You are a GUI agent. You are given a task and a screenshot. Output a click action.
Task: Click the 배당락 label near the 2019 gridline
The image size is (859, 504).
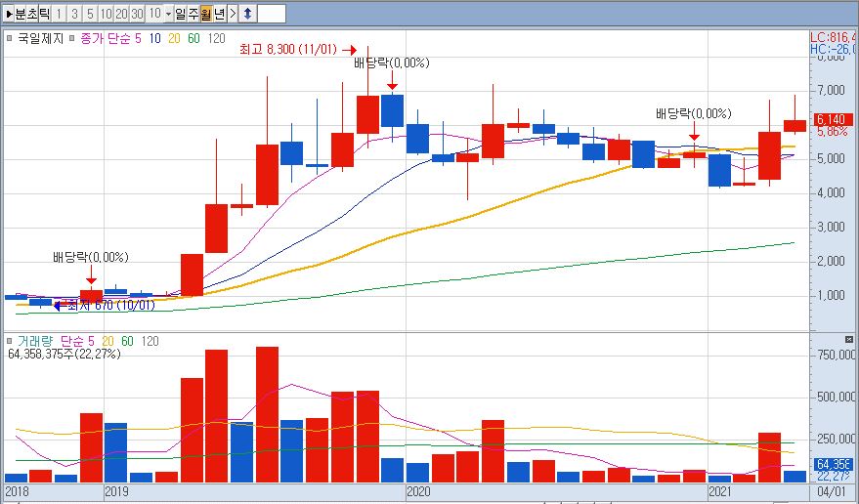point(90,257)
